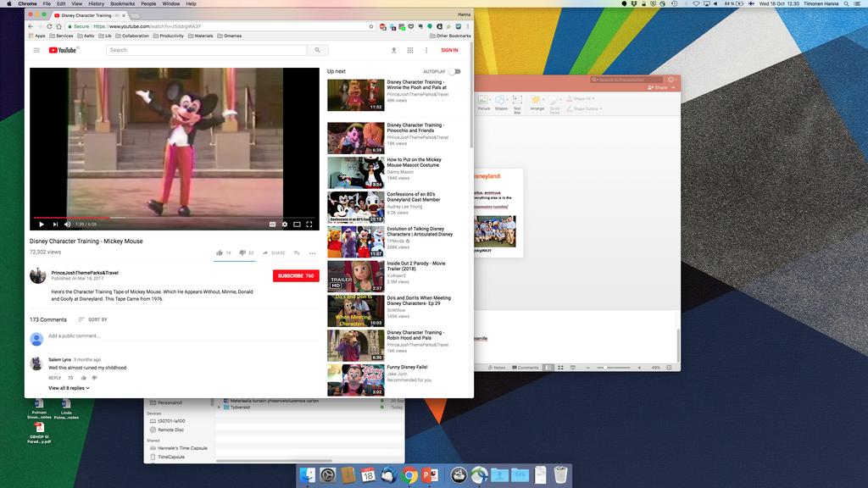The width and height of the screenshot is (868, 488).
Task: Open the Productivity bookmarks folder
Action: (x=169, y=36)
